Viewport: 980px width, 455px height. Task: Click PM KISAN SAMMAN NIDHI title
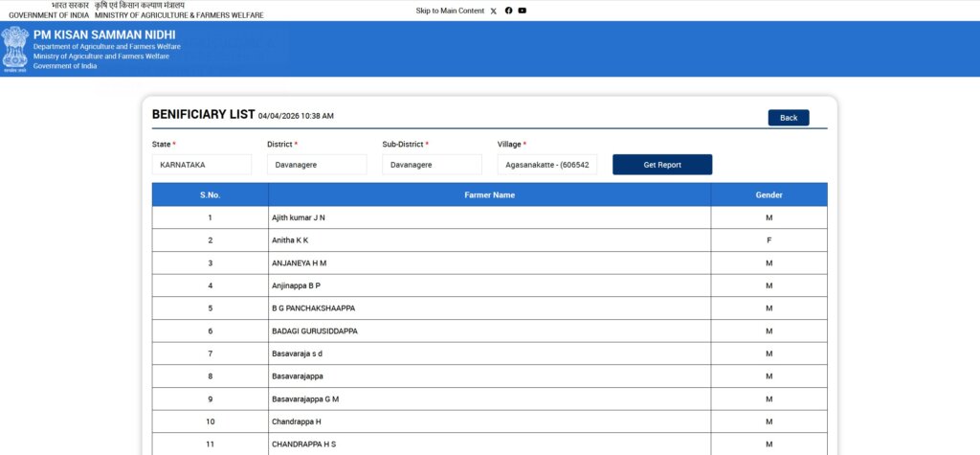(x=104, y=35)
